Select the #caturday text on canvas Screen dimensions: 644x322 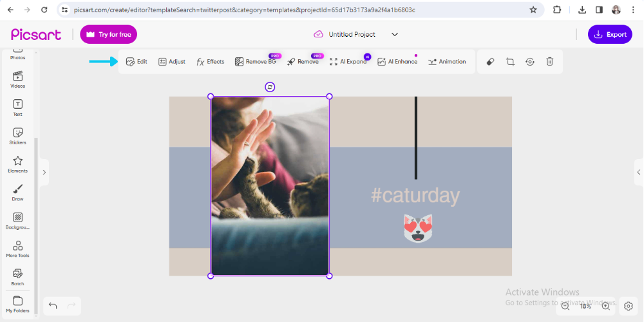click(x=415, y=196)
